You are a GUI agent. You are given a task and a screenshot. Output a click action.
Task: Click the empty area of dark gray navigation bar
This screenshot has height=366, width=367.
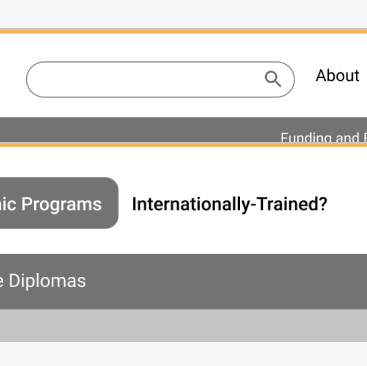(133, 130)
